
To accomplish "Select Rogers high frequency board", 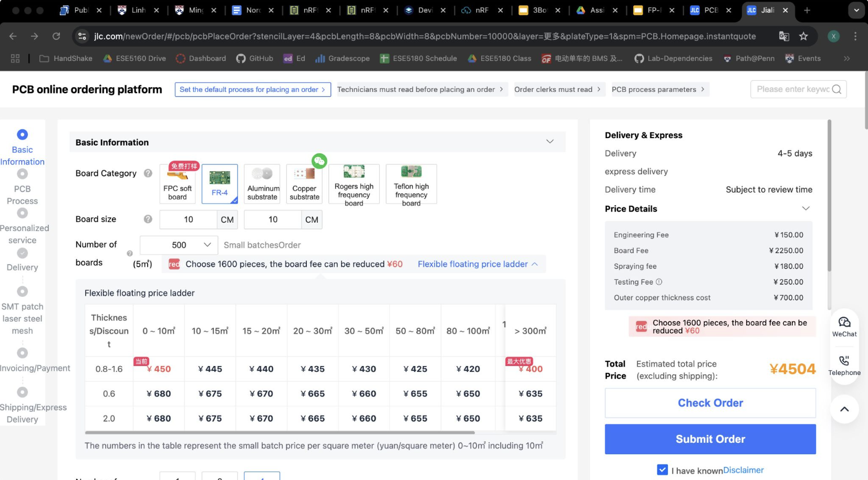I will pyautogui.click(x=354, y=184).
